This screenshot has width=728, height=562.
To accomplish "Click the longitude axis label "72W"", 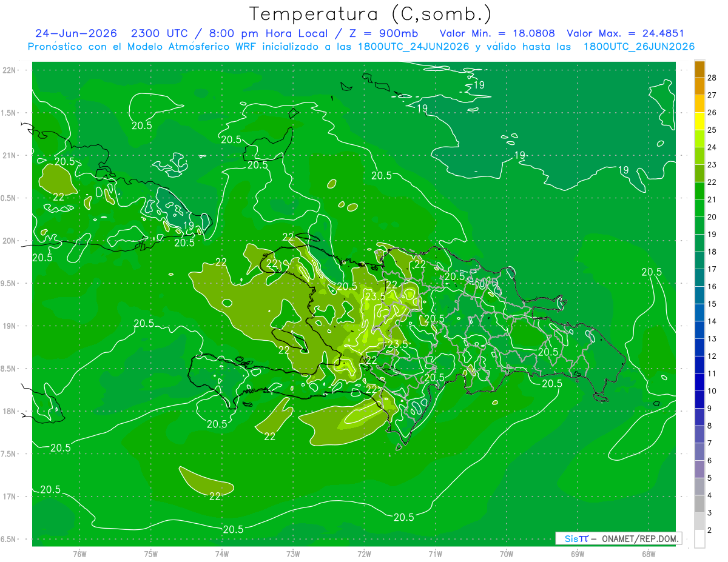I will 364,554.
